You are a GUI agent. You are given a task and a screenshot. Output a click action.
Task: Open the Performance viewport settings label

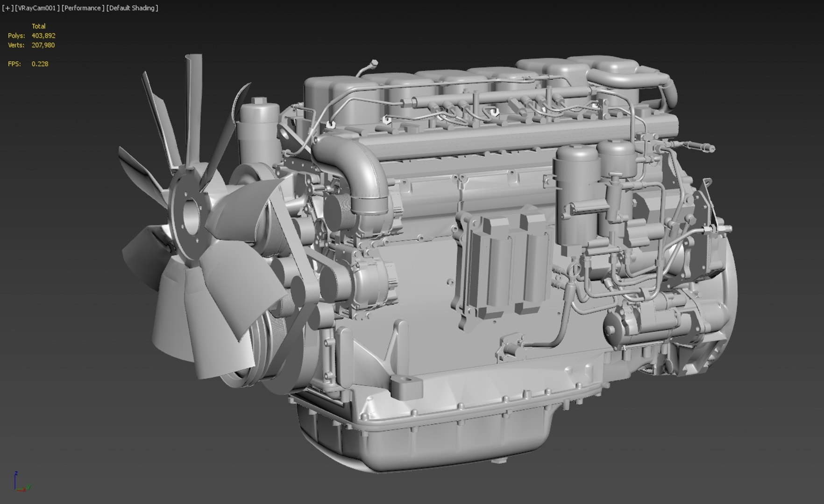point(83,8)
